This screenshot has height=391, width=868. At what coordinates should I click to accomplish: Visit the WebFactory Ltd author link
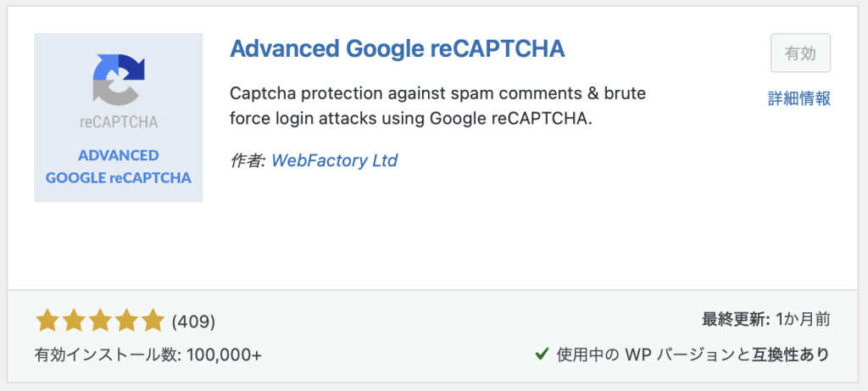(334, 160)
